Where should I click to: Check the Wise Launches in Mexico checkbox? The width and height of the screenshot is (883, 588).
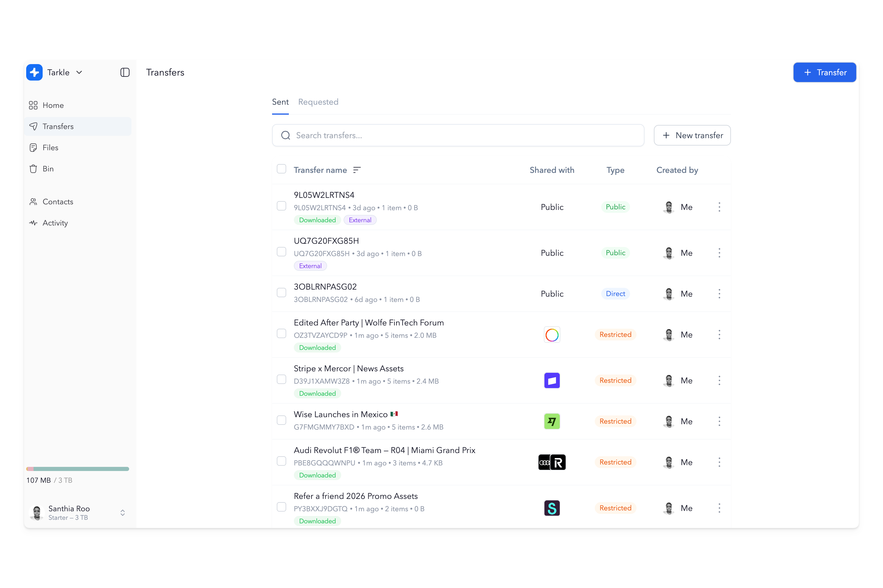[281, 420]
